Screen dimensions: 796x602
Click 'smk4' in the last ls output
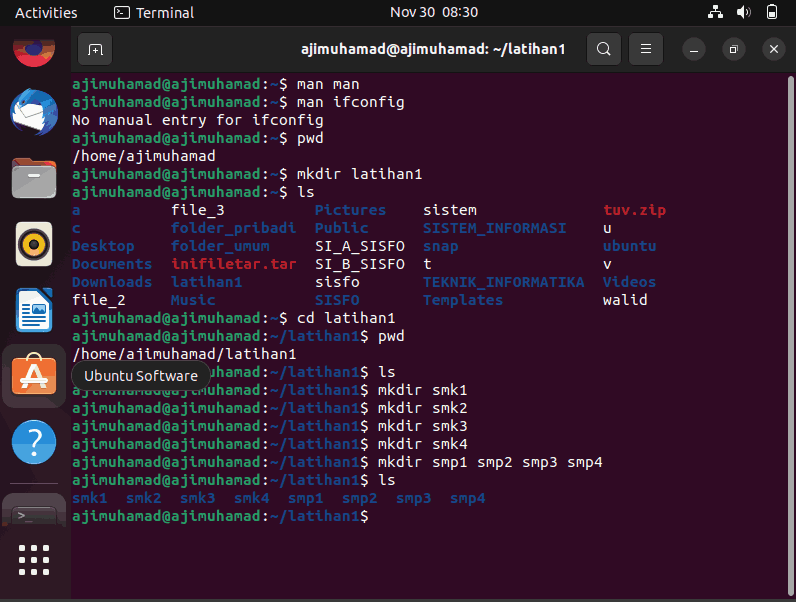tap(252, 498)
